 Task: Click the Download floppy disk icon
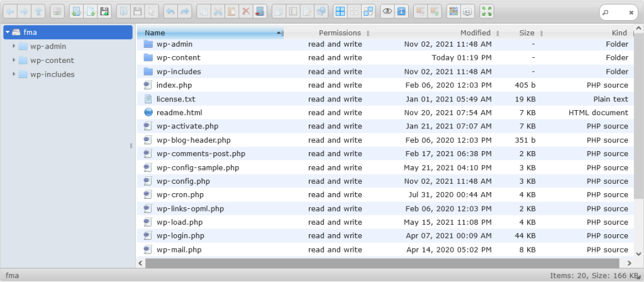[138, 11]
